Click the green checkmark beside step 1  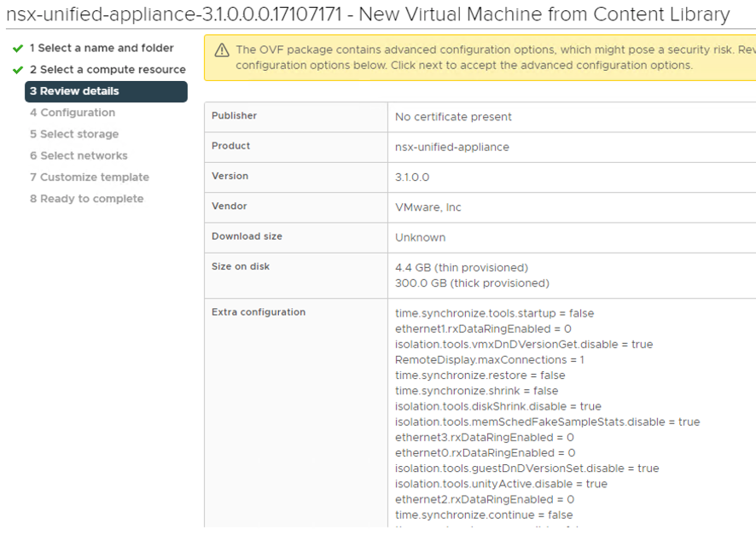pyautogui.click(x=18, y=49)
